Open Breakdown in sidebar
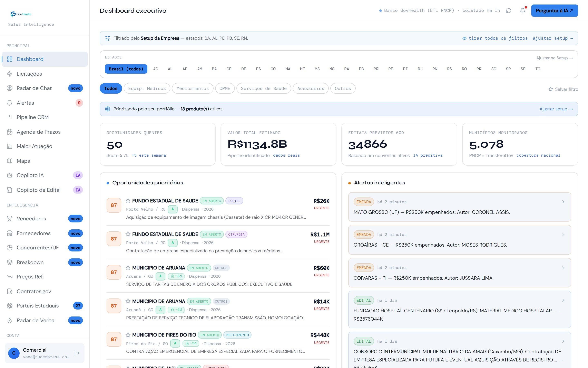 click(x=45, y=262)
